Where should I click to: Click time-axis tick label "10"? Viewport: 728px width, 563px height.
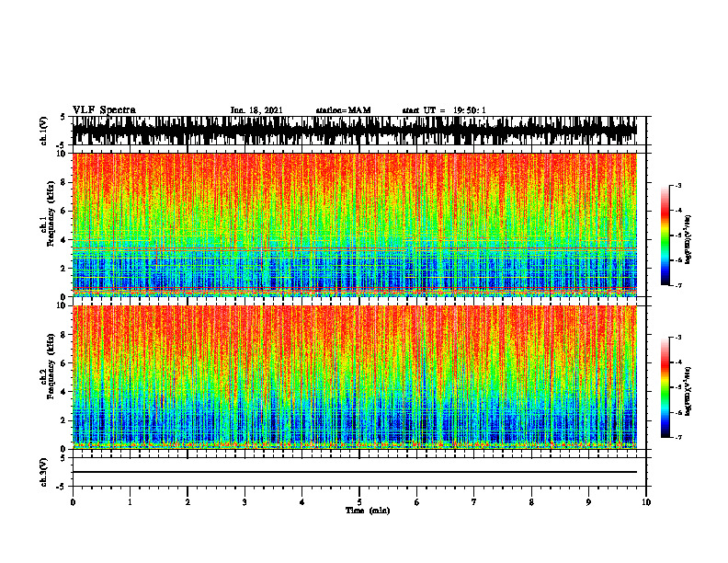pos(646,502)
